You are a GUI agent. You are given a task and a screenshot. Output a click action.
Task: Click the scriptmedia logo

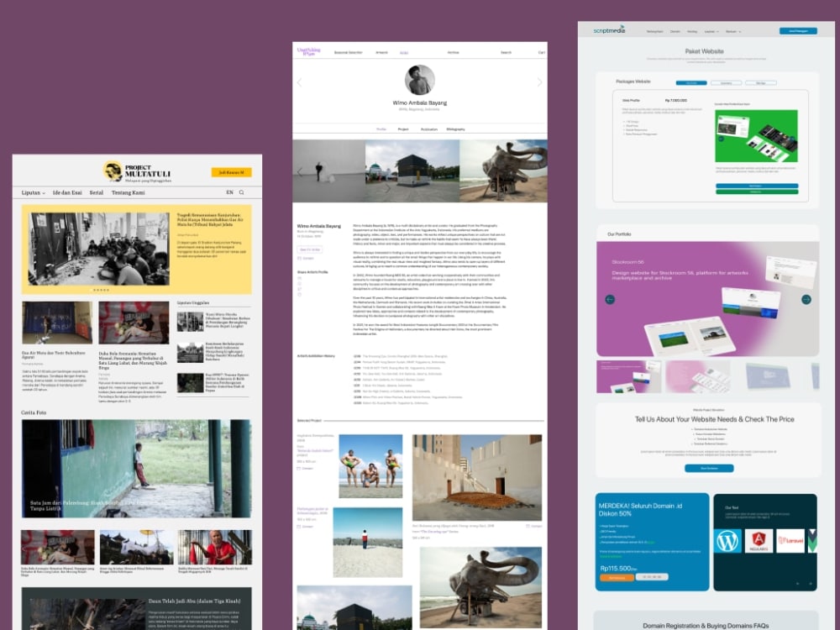610,29
